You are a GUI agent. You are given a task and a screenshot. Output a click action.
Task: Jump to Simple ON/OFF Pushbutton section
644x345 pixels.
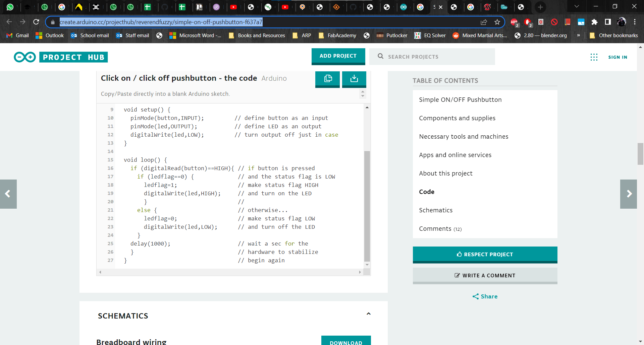(x=460, y=100)
